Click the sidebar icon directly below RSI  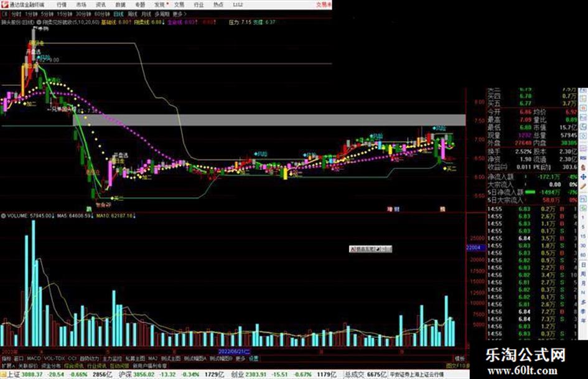pos(583,167)
